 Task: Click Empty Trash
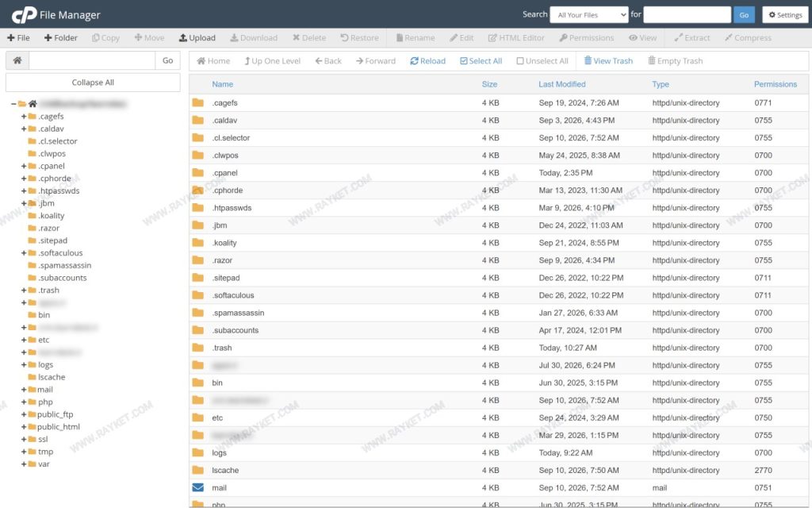click(676, 61)
